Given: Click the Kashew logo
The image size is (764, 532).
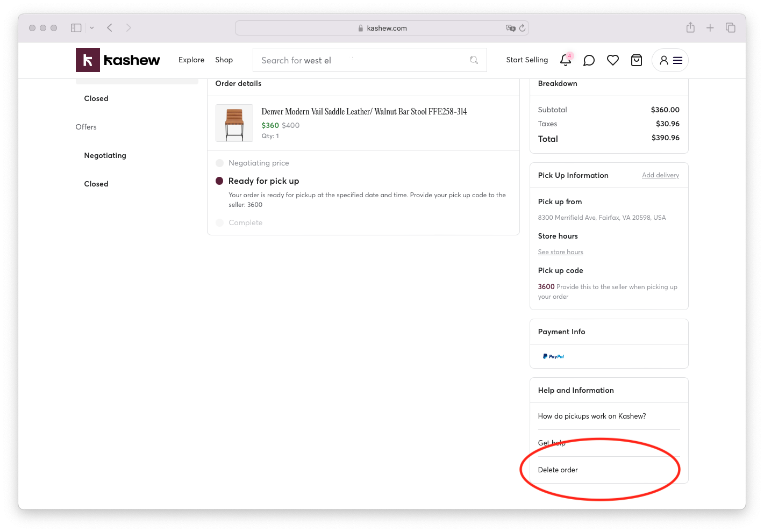Looking at the screenshot, I should point(118,60).
